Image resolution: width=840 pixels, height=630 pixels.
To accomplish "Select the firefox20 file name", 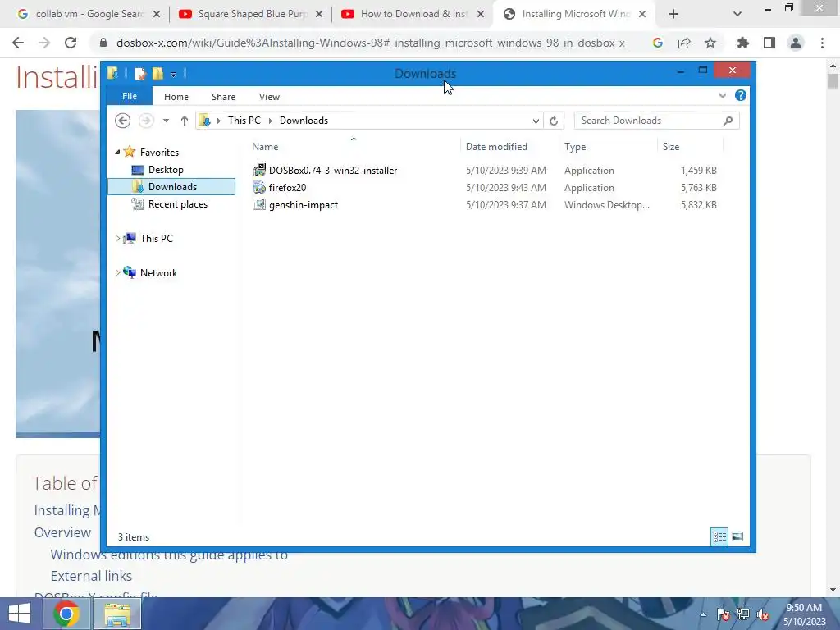I will point(288,188).
